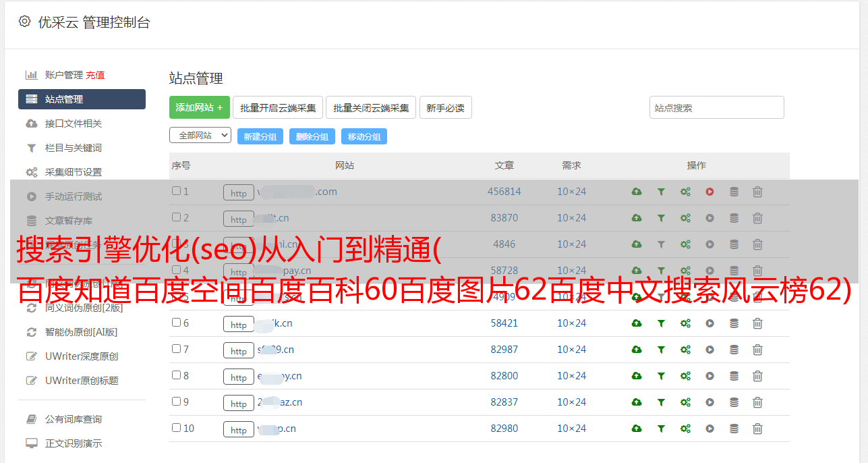Click article count 83870
This screenshot has height=463, width=868.
click(x=504, y=218)
